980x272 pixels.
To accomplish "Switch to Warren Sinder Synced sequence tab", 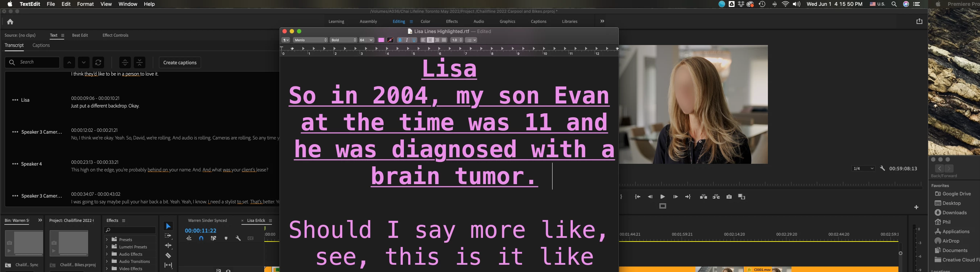I will 207,220.
